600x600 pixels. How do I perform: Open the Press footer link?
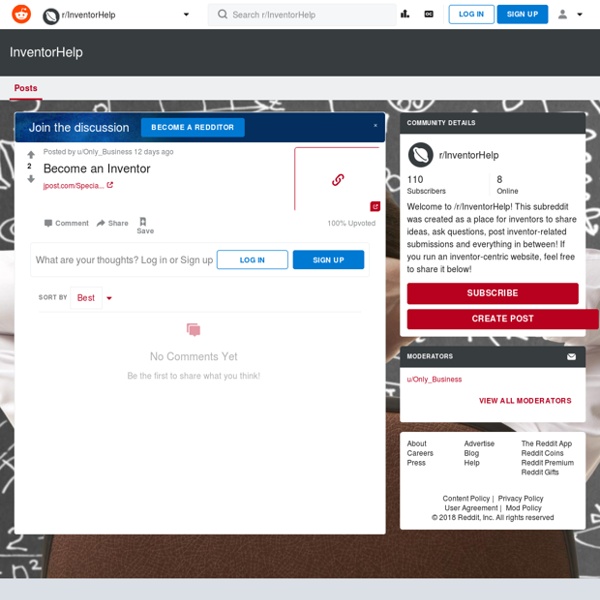[416, 463]
